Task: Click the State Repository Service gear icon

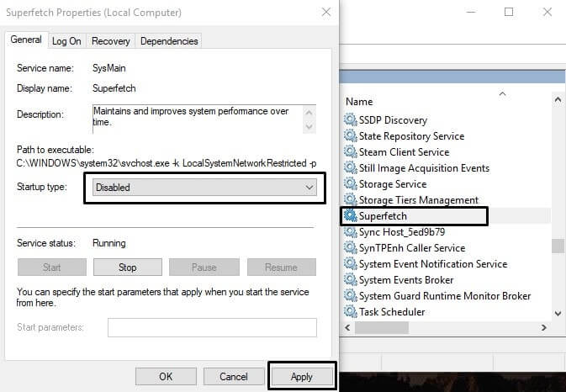Action: (350, 135)
